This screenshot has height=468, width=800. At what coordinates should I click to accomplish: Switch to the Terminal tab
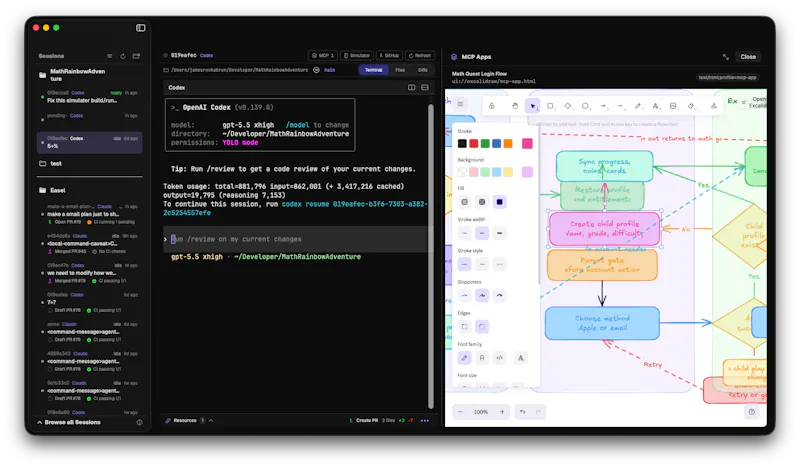coord(373,70)
